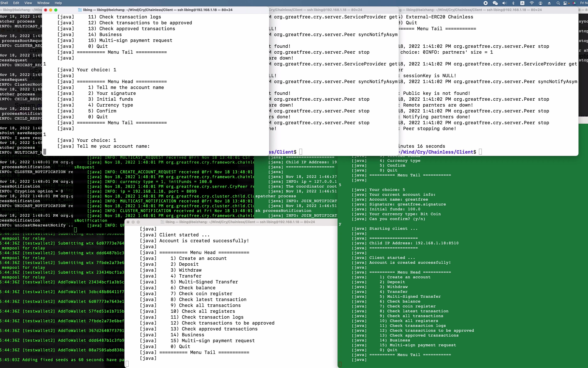Image resolution: width=588 pixels, height=368 pixels.
Task: Click 'INFO: Cryption option = 0' log line
Action: 31,191
